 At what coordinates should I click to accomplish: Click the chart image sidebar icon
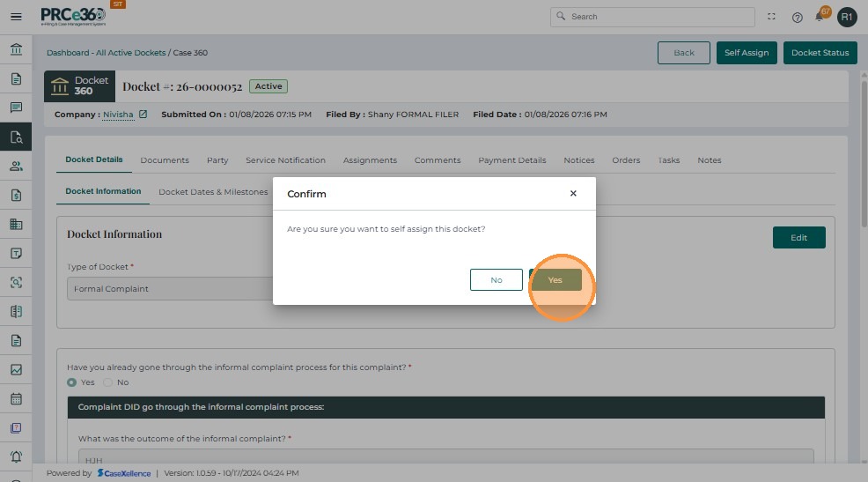[x=16, y=369]
